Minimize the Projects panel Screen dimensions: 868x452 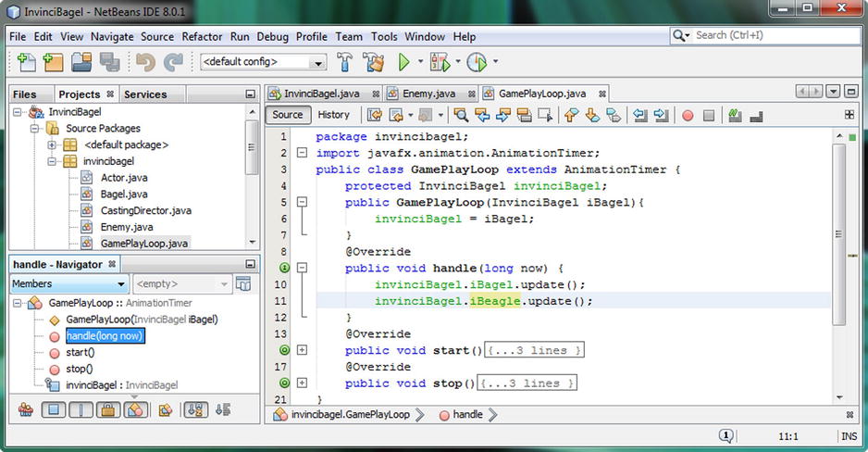coord(250,94)
